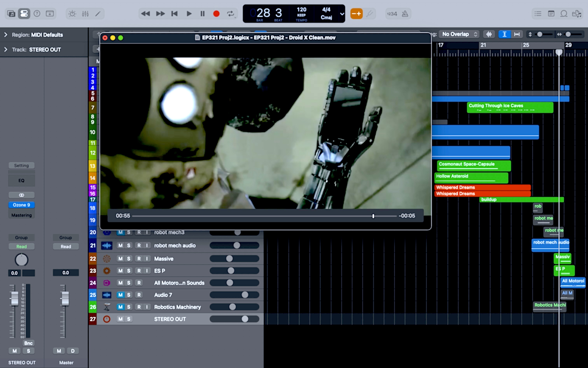Image resolution: width=588 pixels, height=368 pixels.
Task: Toggle the Inspector panel icon
Action: tap(24, 14)
